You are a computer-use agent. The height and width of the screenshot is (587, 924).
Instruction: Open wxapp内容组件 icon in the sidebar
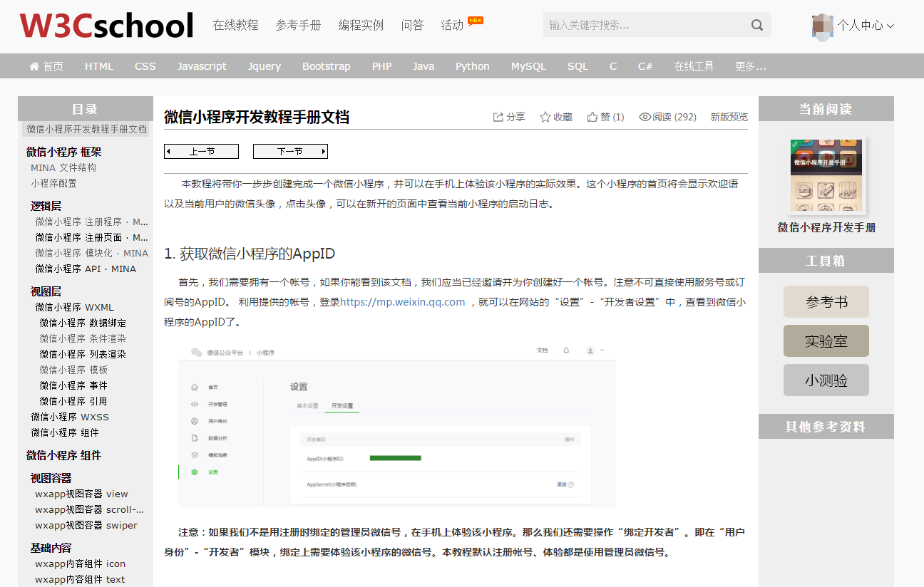tap(81, 563)
